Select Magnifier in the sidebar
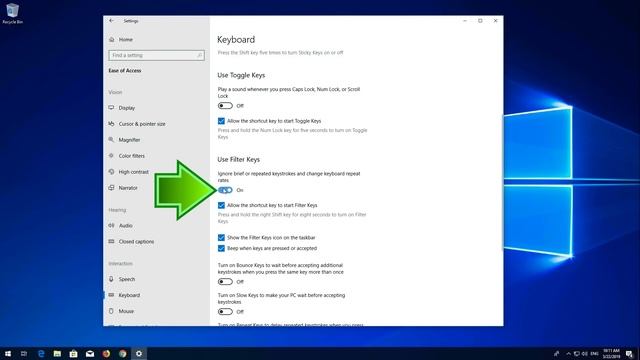The width and height of the screenshot is (640, 360). [x=124, y=140]
